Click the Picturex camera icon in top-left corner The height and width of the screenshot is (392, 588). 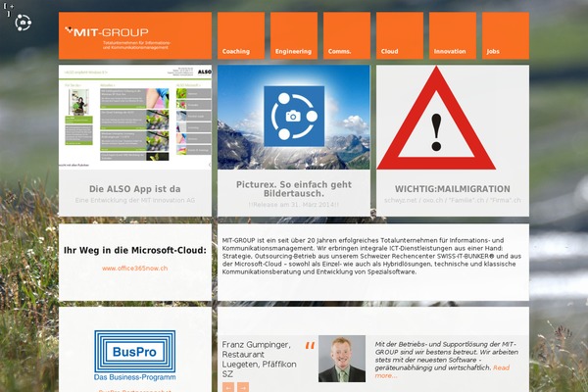24,23
